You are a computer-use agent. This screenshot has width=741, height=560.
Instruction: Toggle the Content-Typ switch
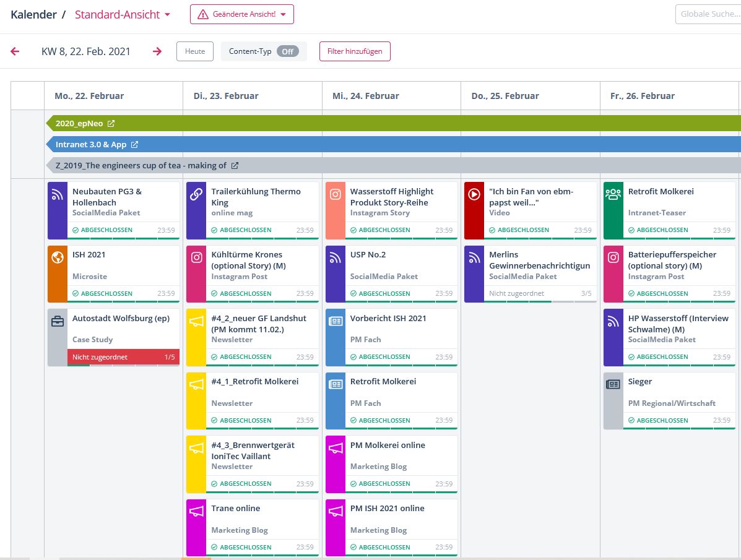coord(287,51)
